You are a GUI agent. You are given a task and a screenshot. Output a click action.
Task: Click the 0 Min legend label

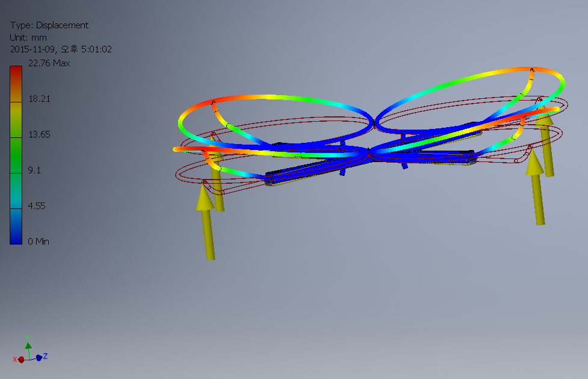(x=39, y=242)
